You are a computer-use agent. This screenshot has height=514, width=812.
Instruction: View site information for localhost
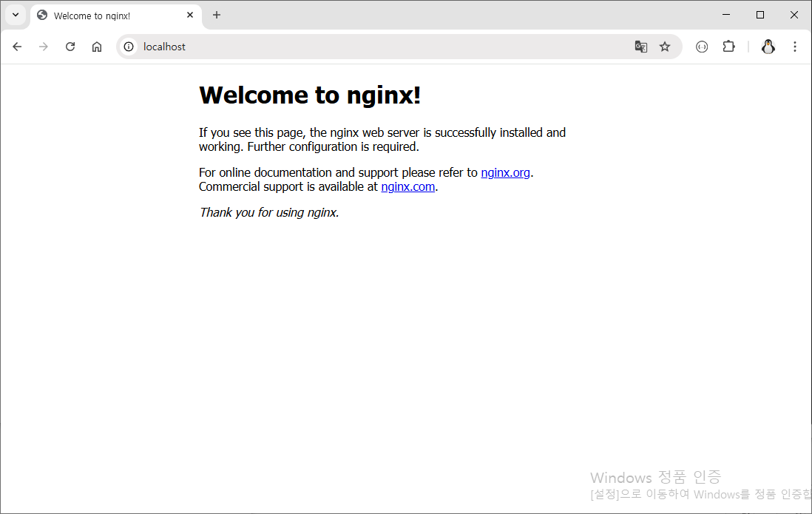click(129, 47)
